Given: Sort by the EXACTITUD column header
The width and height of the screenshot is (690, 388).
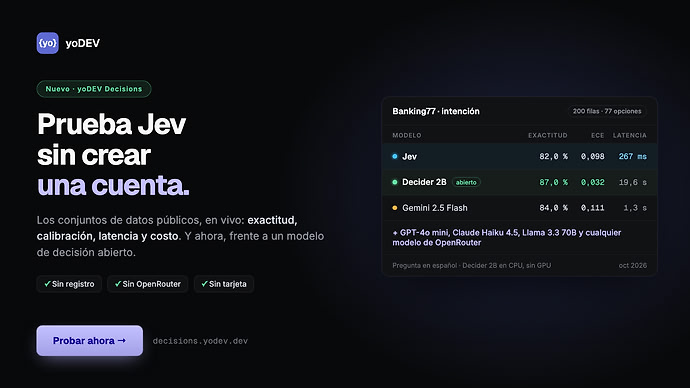Looking at the screenshot, I should 548,135.
